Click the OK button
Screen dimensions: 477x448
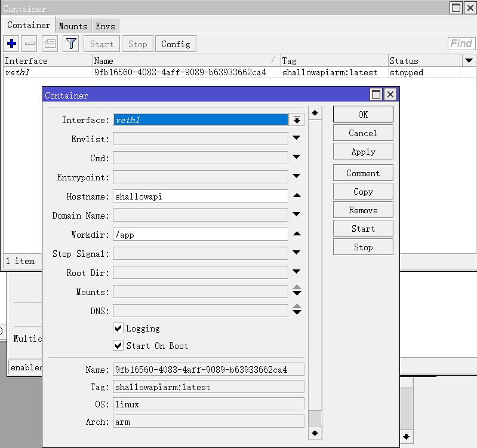(x=363, y=115)
